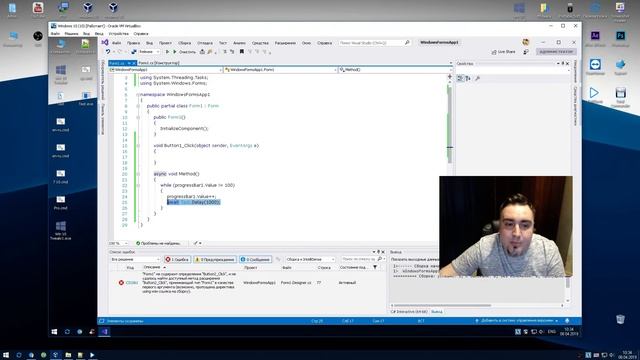The width and height of the screenshot is (640, 360).
Task: Click the Output panel horizontal scrollbar
Action: click(x=442, y=305)
